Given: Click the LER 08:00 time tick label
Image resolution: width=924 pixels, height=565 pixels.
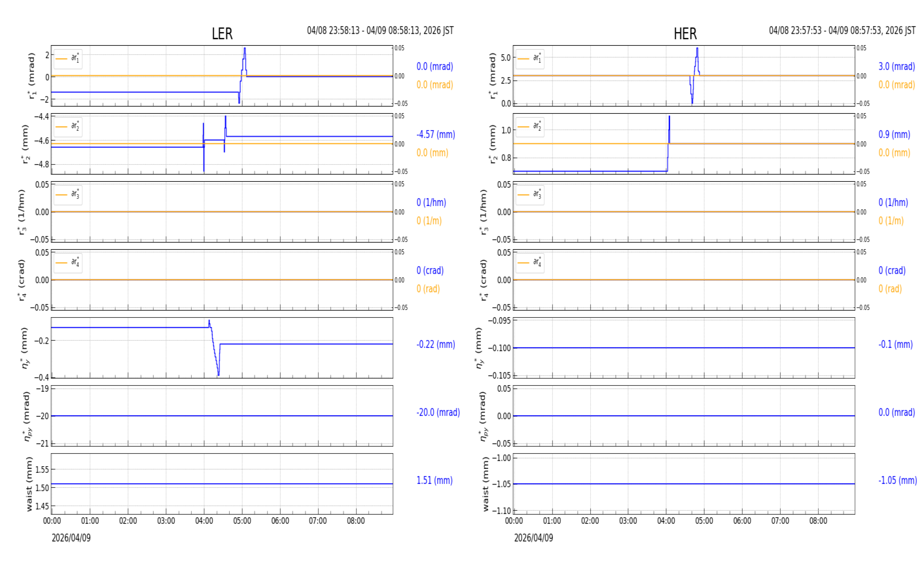Looking at the screenshot, I should click(356, 521).
